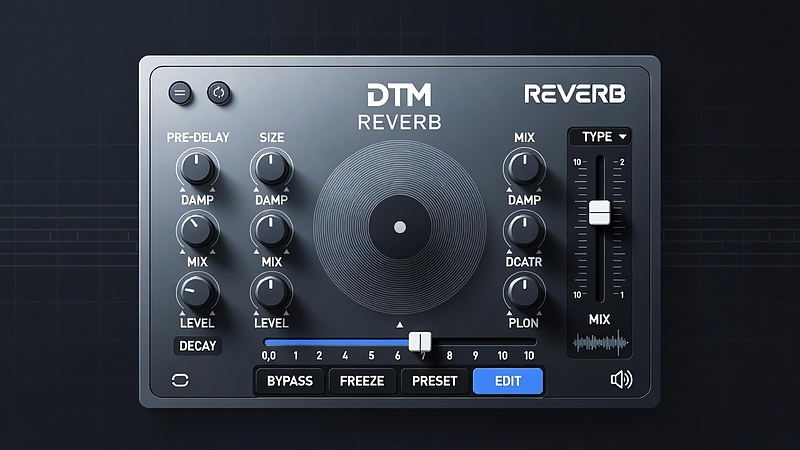Mute output using the speaker icon
This screenshot has width=800, height=450.
point(621,379)
